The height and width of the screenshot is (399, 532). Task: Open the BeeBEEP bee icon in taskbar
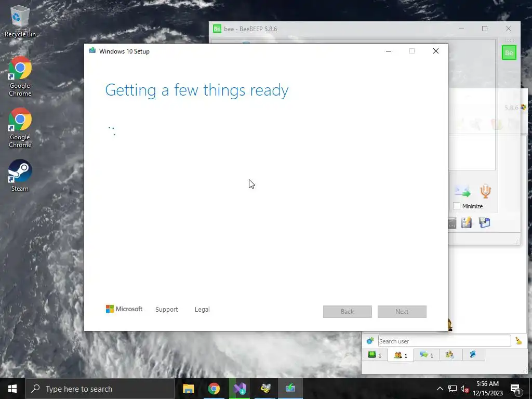pyautogui.click(x=265, y=389)
